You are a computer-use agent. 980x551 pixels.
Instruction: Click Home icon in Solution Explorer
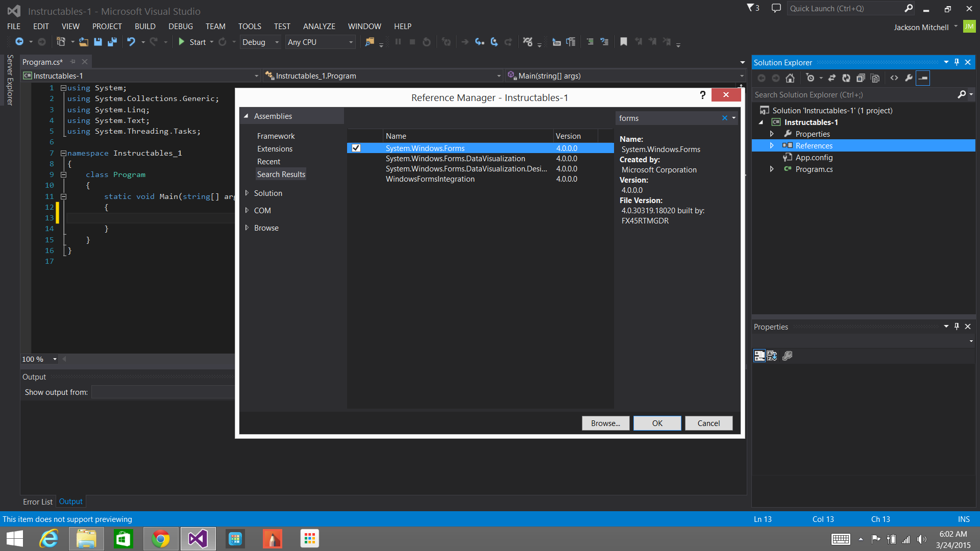pyautogui.click(x=790, y=78)
